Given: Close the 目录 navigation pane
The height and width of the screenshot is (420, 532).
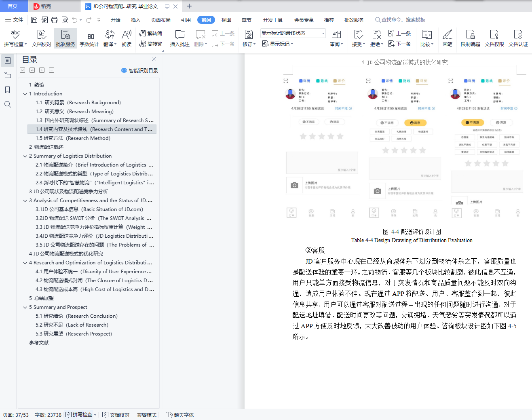Looking at the screenshot, I should [x=154, y=59].
